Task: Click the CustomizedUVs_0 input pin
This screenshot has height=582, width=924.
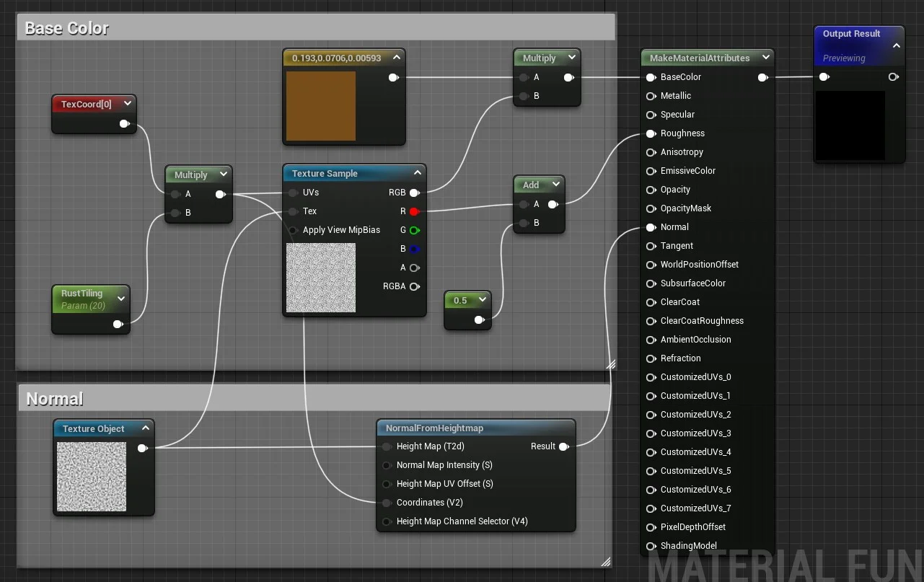Action: (651, 377)
